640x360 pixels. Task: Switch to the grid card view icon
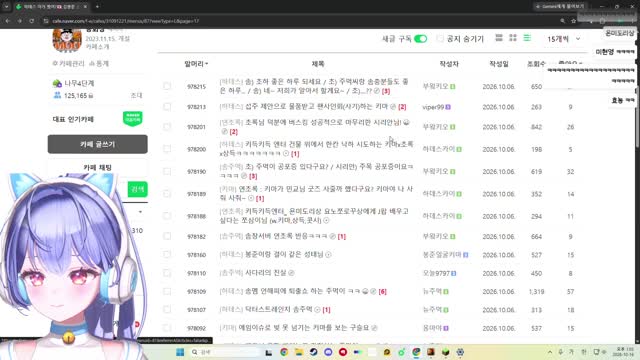click(513, 38)
